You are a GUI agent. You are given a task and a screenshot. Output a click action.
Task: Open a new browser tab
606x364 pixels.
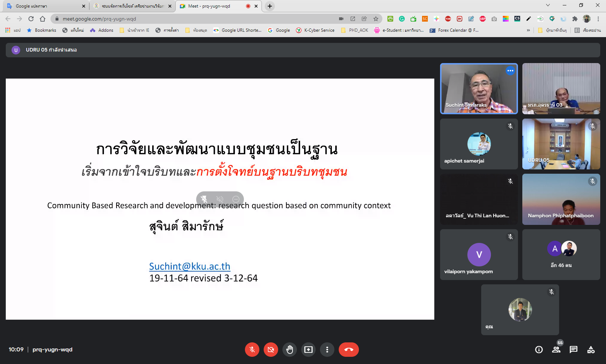tap(269, 6)
